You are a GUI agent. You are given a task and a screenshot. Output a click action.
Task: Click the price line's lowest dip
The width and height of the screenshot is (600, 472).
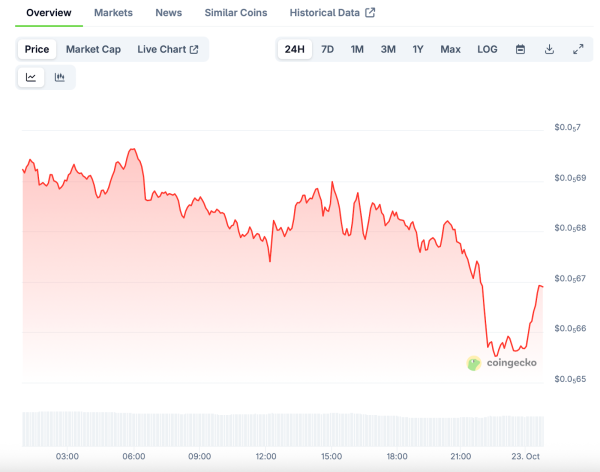coord(496,355)
